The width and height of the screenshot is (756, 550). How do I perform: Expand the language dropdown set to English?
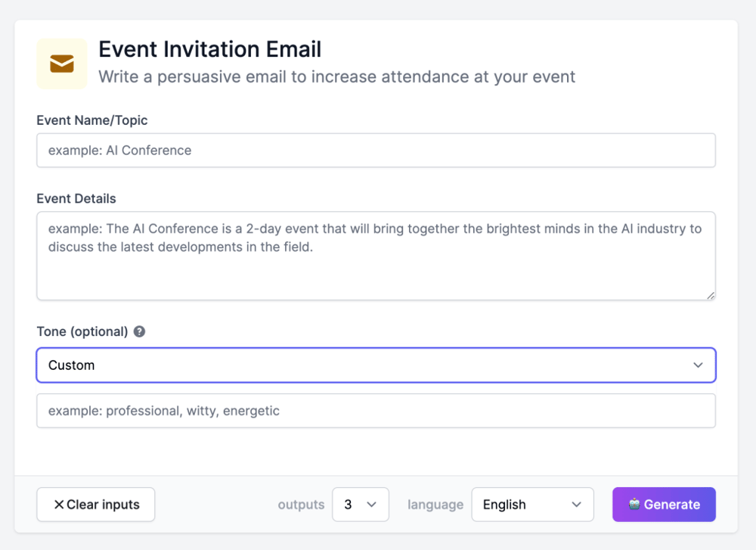point(532,505)
